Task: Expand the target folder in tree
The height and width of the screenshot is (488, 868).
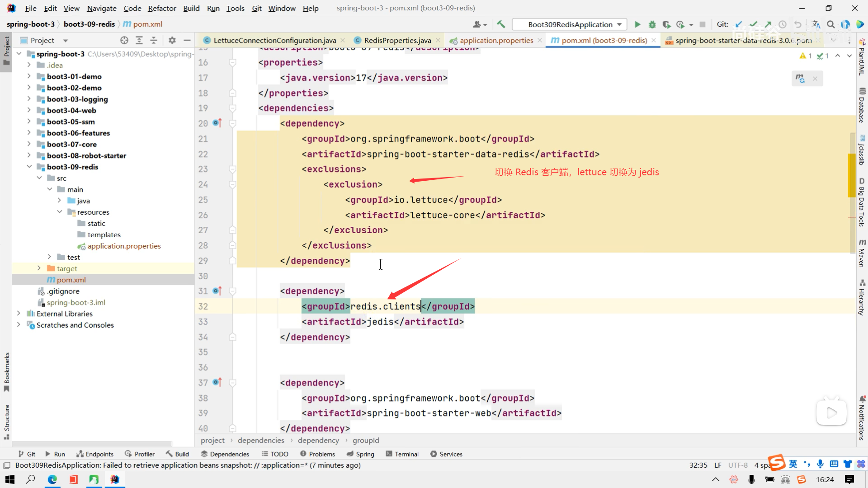Action: pos(39,268)
